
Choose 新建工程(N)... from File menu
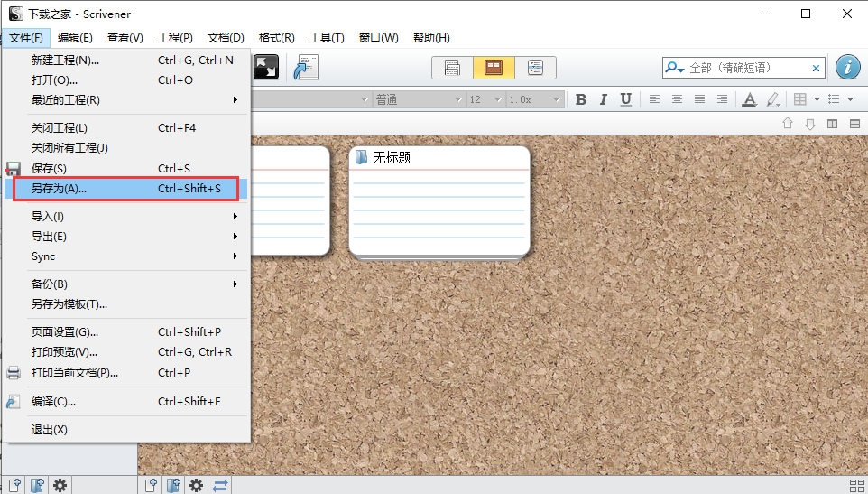tap(125, 60)
